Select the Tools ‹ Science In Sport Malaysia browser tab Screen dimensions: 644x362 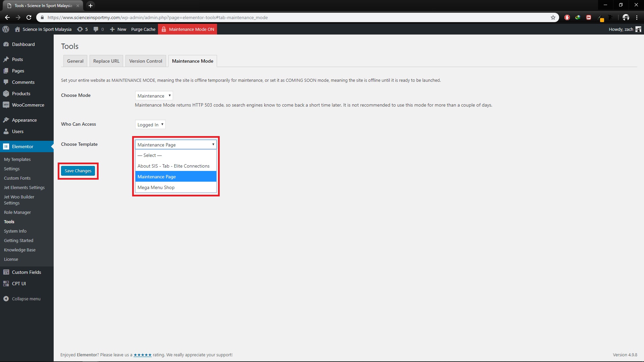(43, 6)
